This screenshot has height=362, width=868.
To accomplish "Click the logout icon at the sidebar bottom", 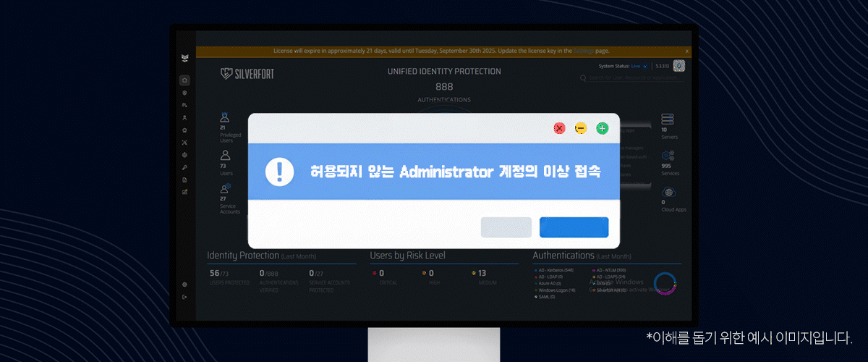I will click(185, 297).
